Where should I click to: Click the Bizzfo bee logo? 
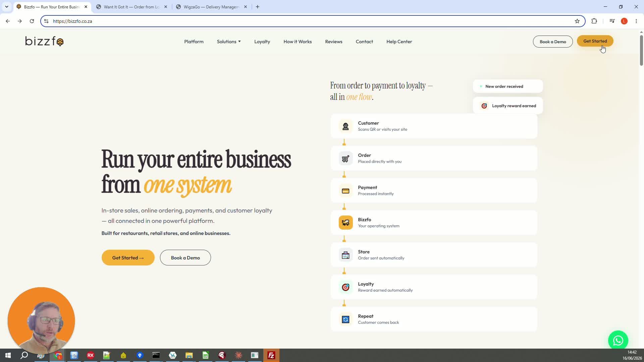coord(44,41)
